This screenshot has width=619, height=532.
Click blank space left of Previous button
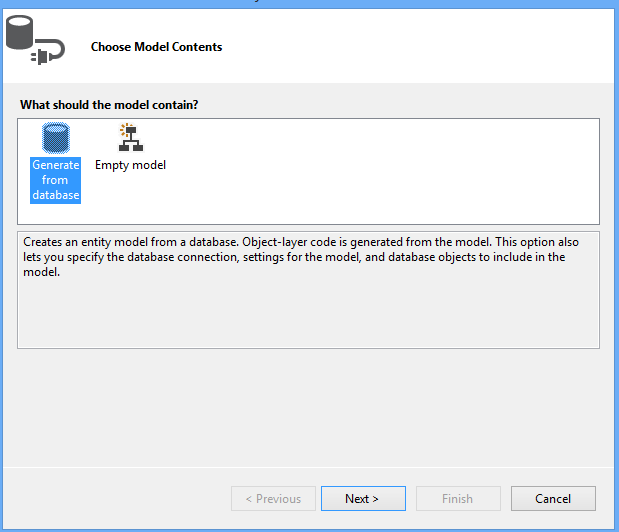point(120,498)
